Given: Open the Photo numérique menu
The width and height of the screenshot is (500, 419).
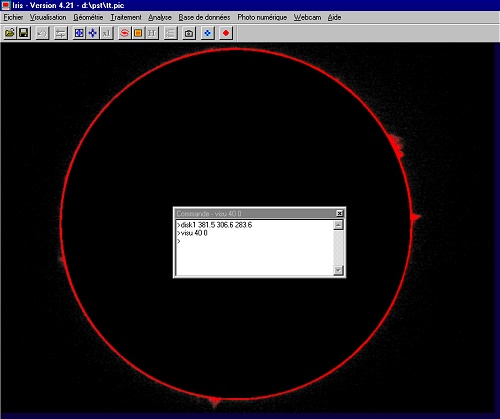Looking at the screenshot, I should point(262,17).
